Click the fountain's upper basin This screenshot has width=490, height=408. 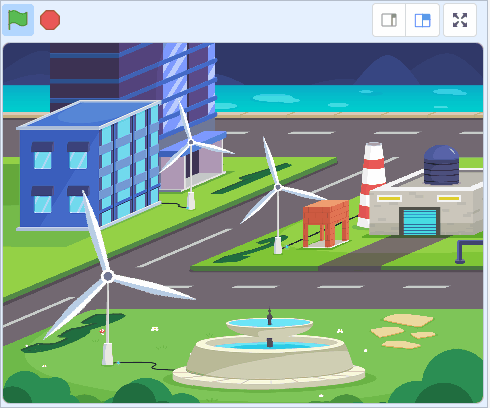269,325
